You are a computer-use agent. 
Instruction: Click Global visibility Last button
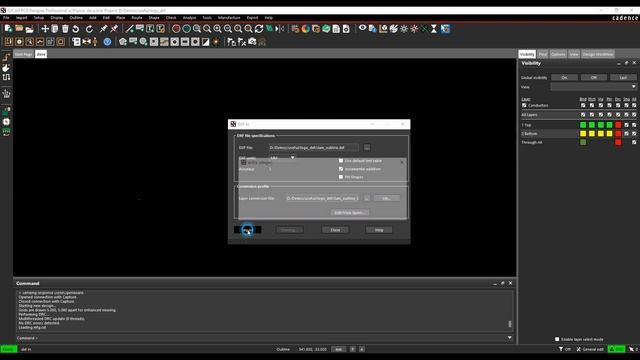(623, 78)
